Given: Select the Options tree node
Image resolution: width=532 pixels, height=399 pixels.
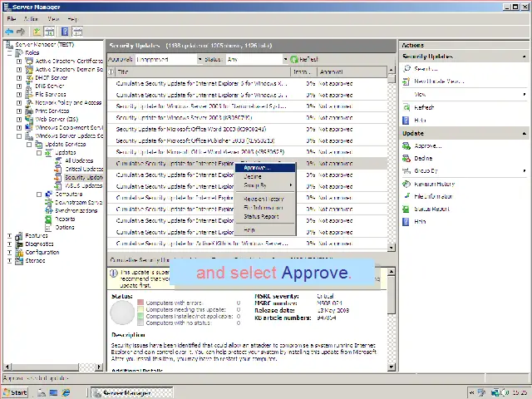Looking at the screenshot, I should [x=65, y=227].
